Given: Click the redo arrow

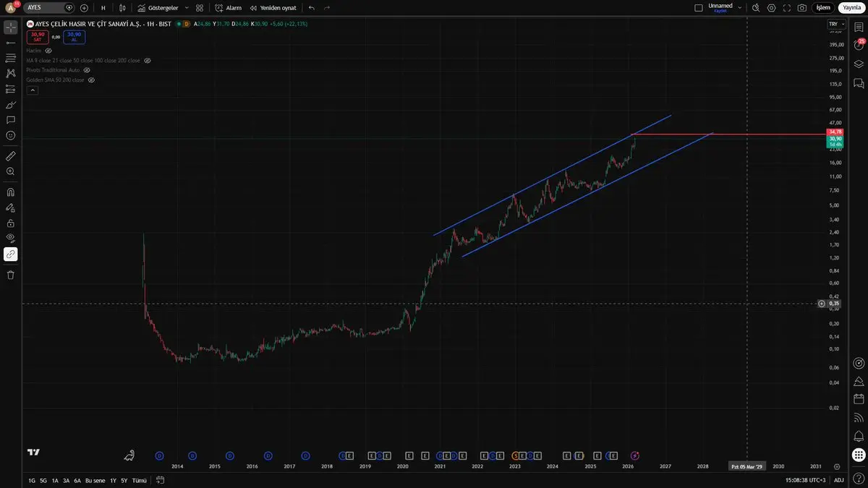Looking at the screenshot, I should pos(327,7).
